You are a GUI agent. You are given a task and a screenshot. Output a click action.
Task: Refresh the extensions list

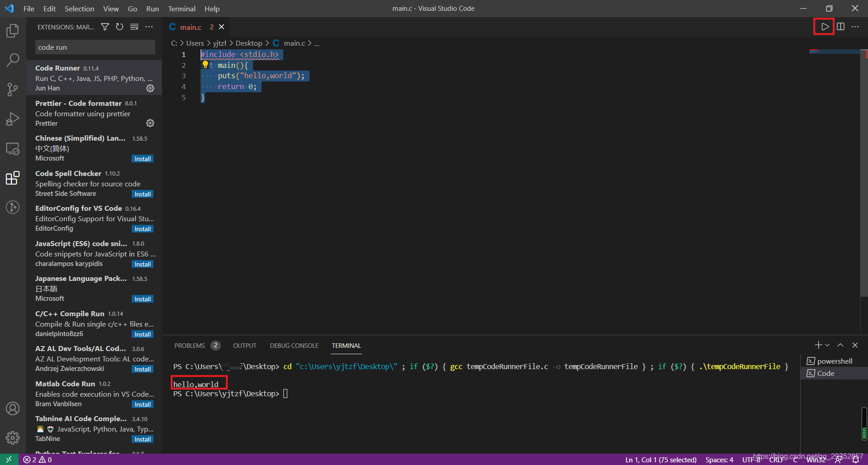(x=119, y=27)
